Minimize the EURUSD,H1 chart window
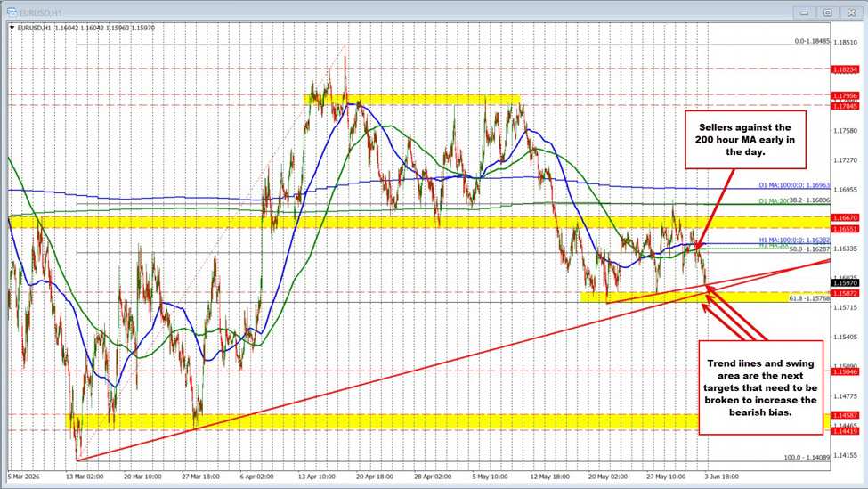 tap(804, 12)
